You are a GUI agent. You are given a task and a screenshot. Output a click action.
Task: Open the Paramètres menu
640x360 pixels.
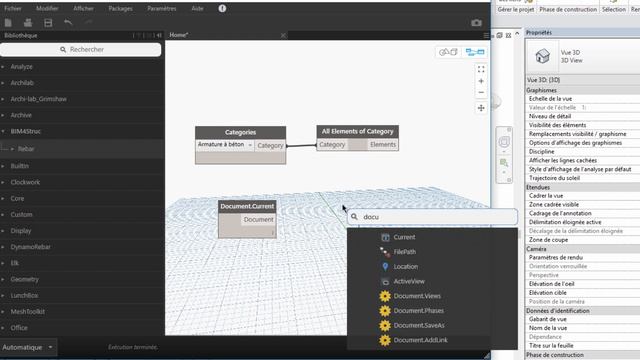162,8
